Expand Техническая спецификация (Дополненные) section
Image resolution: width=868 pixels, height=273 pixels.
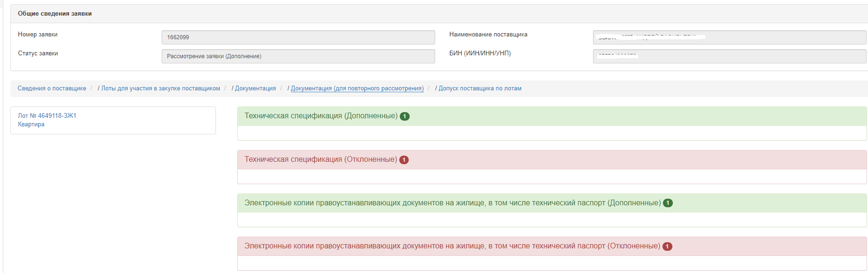[x=321, y=116]
